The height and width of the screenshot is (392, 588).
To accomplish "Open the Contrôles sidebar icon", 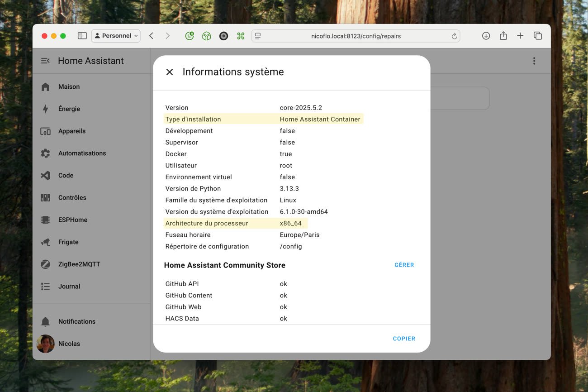I will [45, 198].
